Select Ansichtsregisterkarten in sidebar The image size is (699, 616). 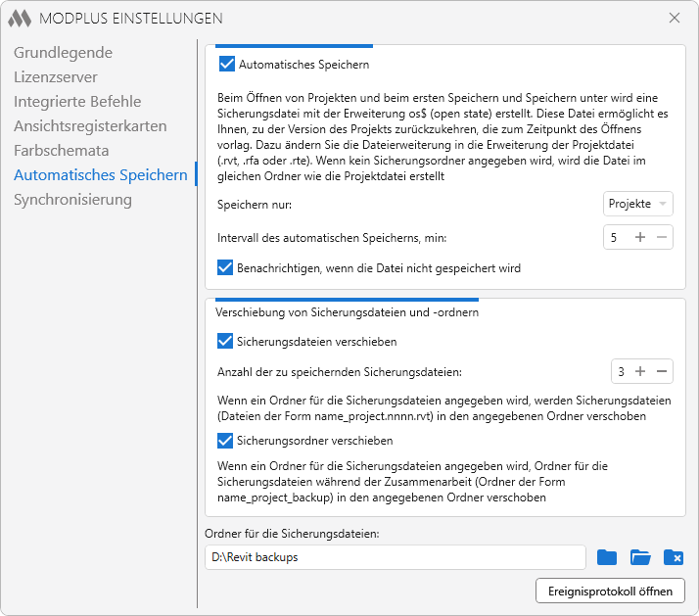point(90,126)
